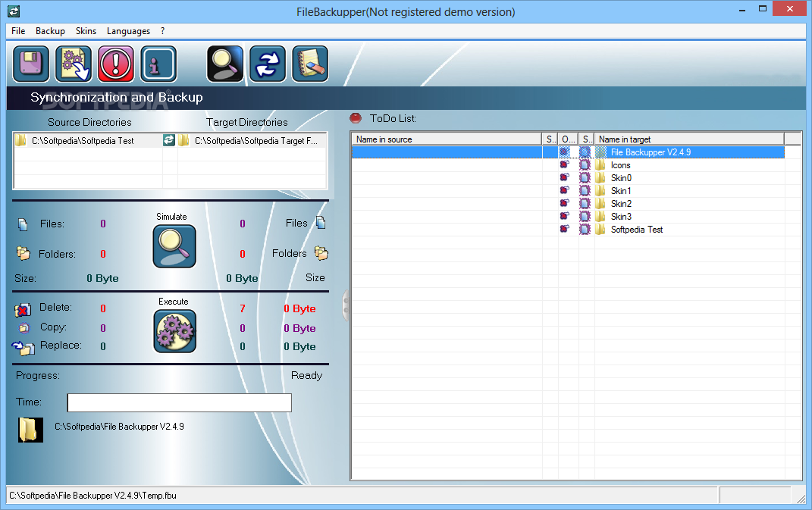Select the Skin3 row
The image size is (812, 510).
point(568,217)
